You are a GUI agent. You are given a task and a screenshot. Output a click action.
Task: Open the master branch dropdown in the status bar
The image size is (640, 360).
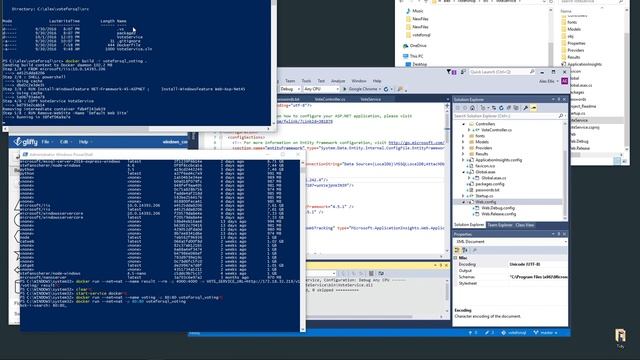(546, 333)
